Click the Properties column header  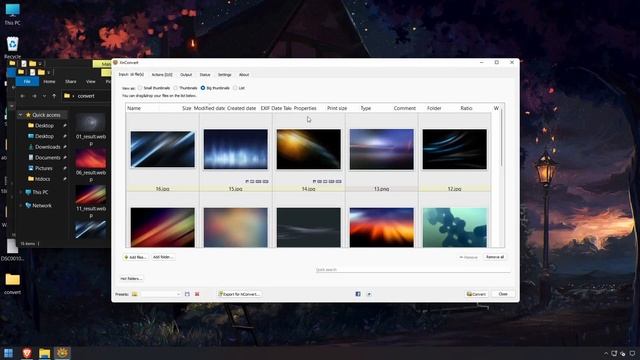pyautogui.click(x=305, y=108)
